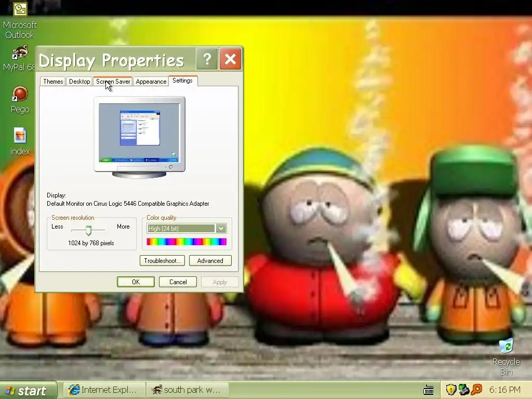Select the MyPal 68 desktop shortcut

[19, 58]
